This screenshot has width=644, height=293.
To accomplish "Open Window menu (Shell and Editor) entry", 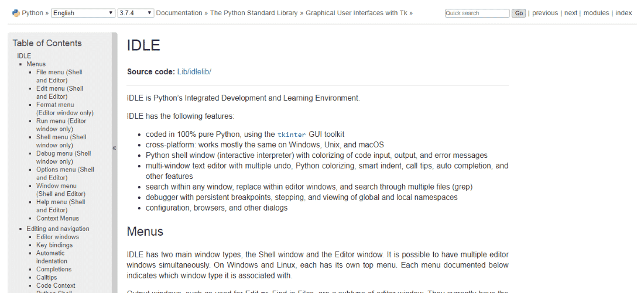I will coord(61,189).
